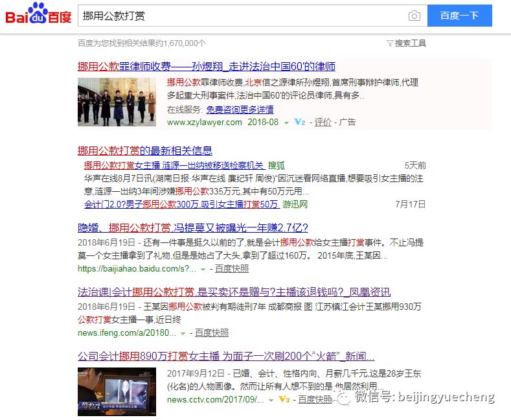Click the 百度一下 search button
Viewport: 511px width, 420px height.
click(x=459, y=16)
